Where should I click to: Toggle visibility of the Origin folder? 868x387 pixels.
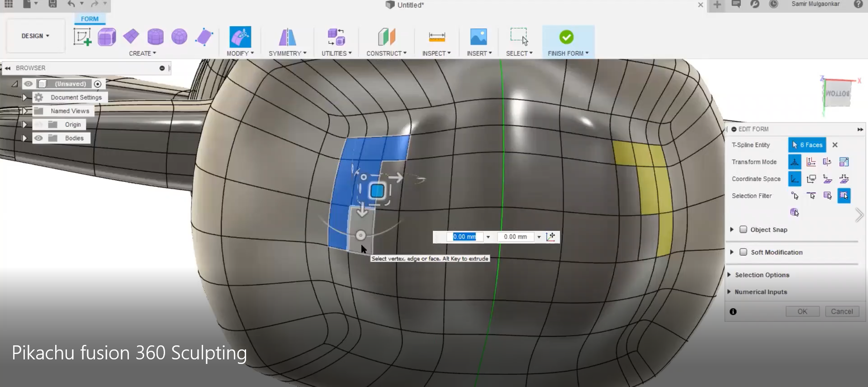tap(38, 124)
